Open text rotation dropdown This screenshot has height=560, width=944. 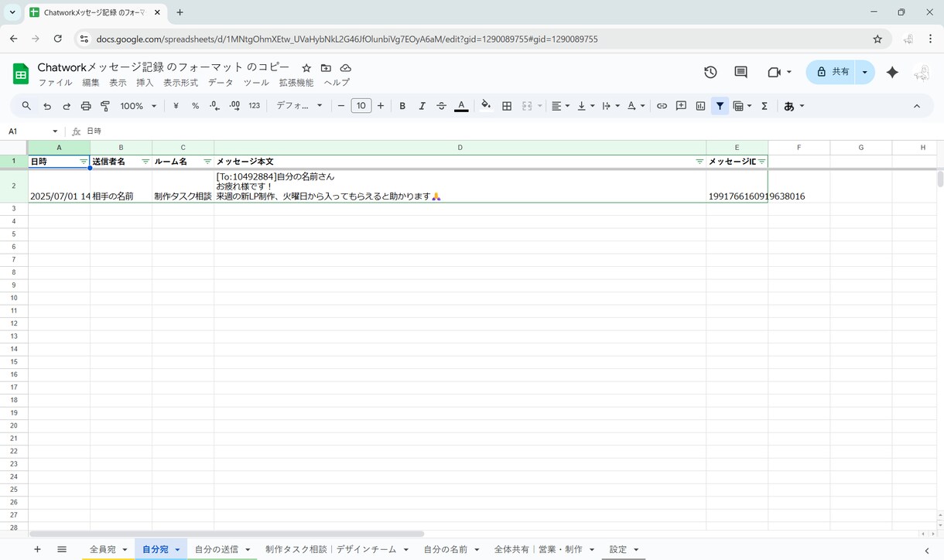coord(635,106)
